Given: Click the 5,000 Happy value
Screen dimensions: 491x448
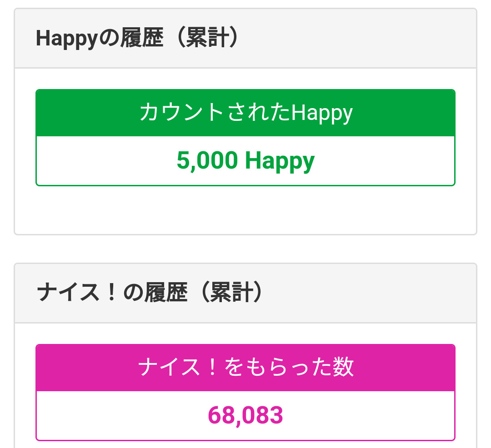Looking at the screenshot, I should (x=245, y=161).
